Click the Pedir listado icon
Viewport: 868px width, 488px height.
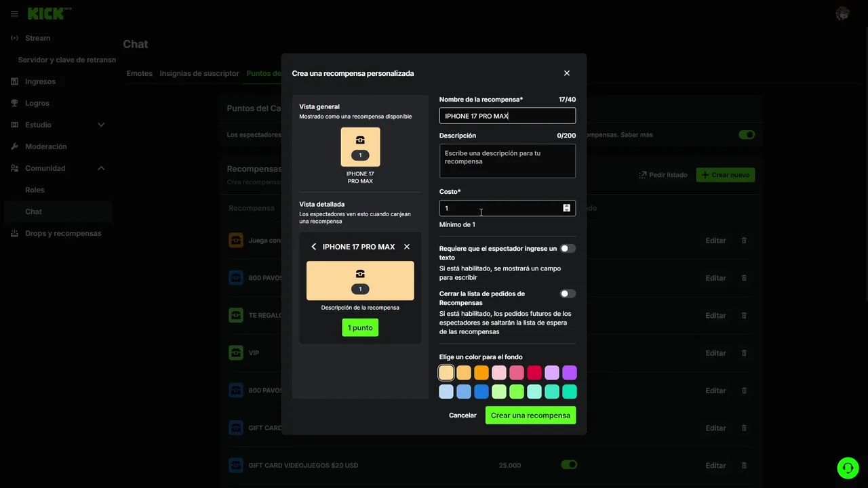click(x=643, y=175)
